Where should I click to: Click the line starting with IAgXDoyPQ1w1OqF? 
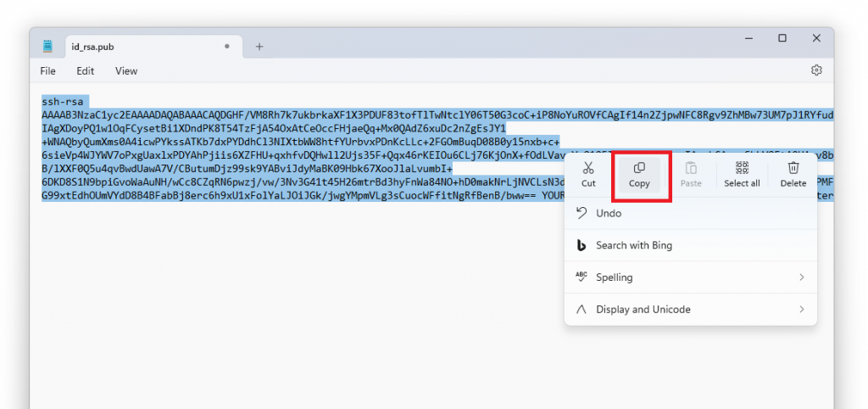274,129
